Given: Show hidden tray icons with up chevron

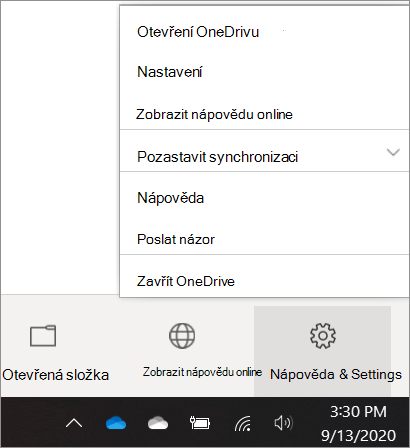Looking at the screenshot, I should coord(74,423).
